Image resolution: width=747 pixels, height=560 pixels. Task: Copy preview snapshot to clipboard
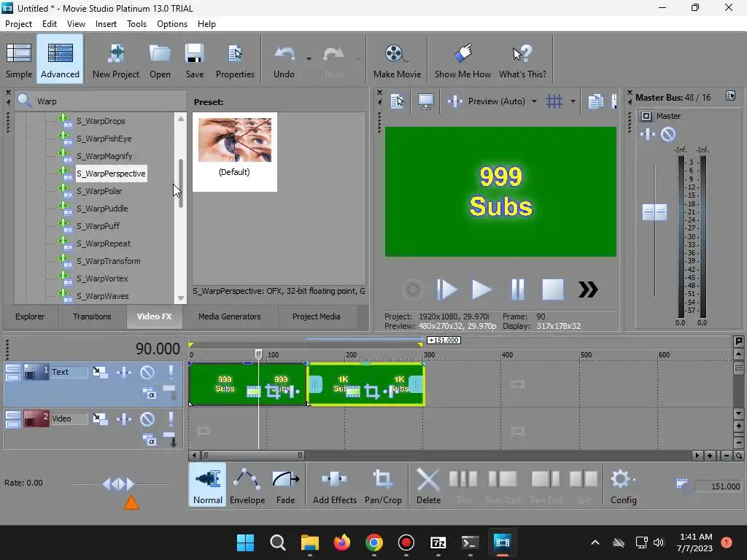click(595, 101)
